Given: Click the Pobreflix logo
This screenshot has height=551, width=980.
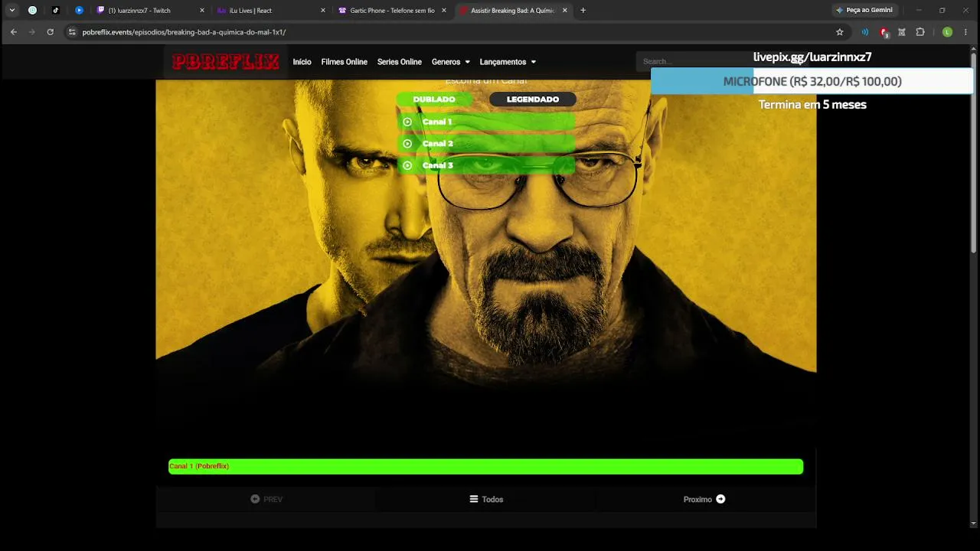Looking at the screenshot, I should (225, 62).
